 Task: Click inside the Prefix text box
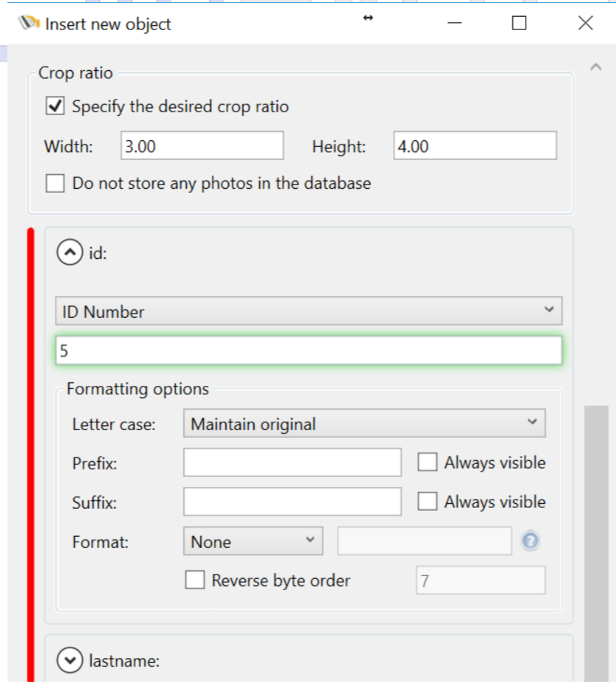pyautogui.click(x=291, y=462)
